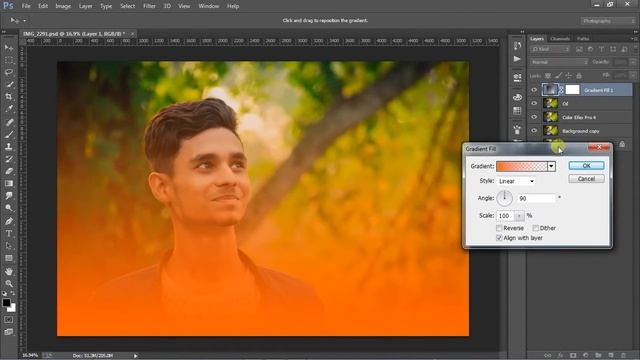Click the Angle dial control
Image resolution: width=640 pixels, height=360 pixels.
click(x=504, y=198)
